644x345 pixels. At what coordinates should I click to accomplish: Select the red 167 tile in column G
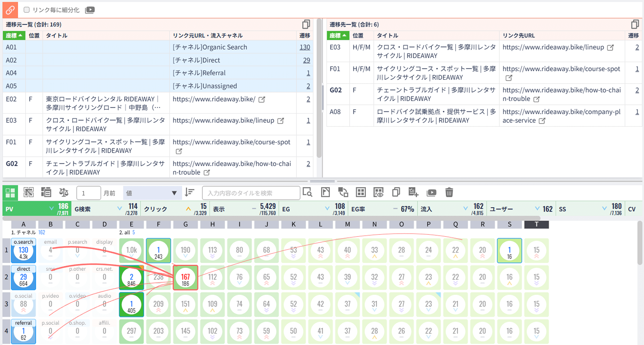(185, 277)
